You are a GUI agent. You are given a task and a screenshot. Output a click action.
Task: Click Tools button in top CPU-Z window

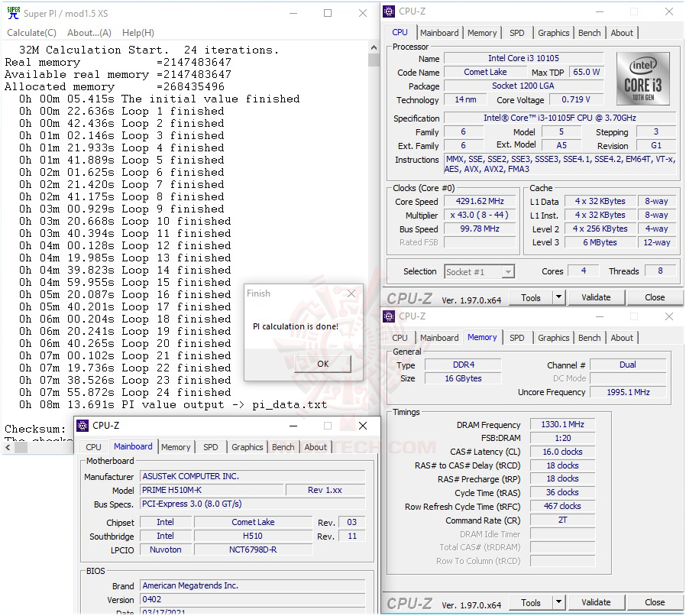(531, 298)
